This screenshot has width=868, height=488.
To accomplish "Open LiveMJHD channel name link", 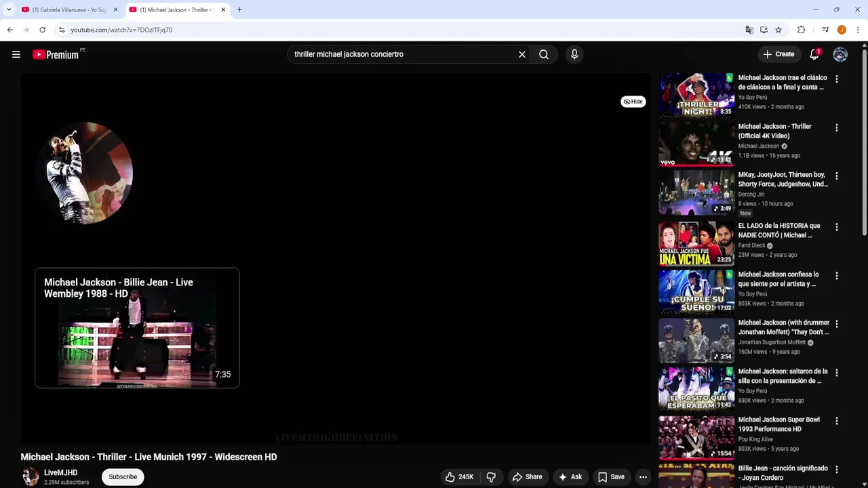I will (x=60, y=472).
